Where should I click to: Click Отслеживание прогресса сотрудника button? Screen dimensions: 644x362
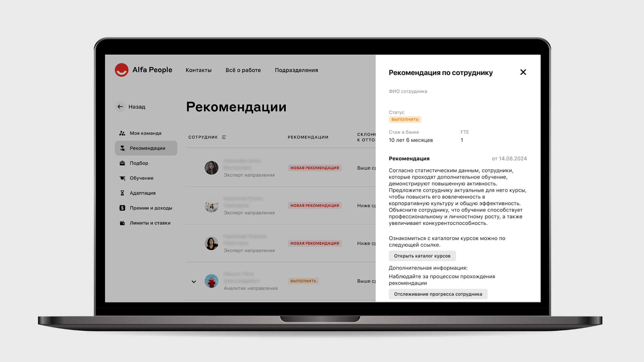[x=437, y=294]
